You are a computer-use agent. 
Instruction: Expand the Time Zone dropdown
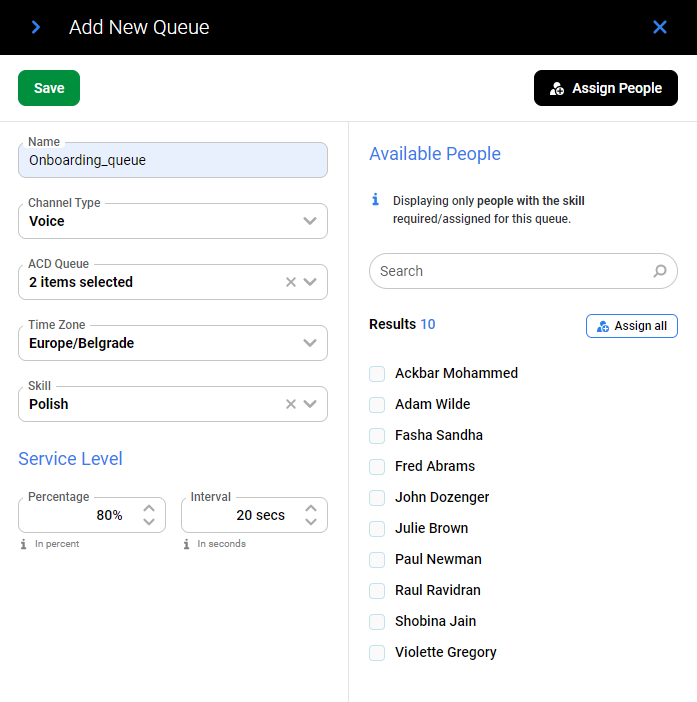point(310,343)
